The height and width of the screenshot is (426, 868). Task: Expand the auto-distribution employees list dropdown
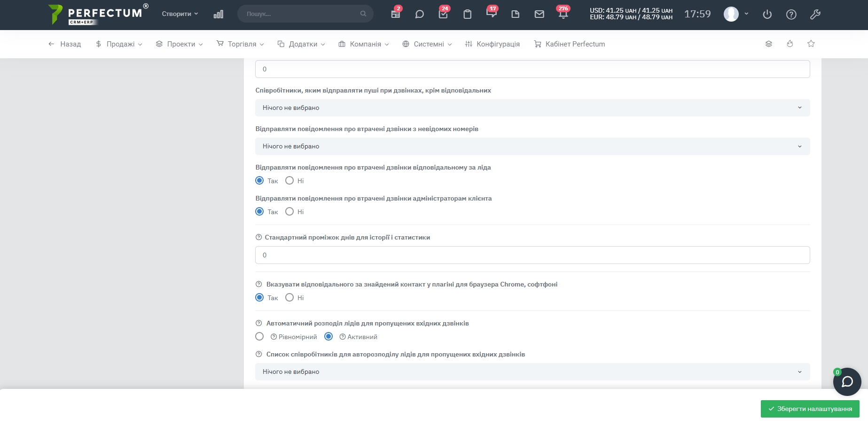(x=532, y=372)
